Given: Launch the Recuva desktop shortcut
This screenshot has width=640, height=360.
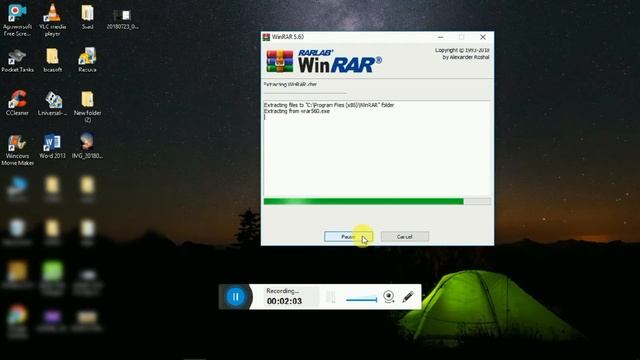Looking at the screenshot, I should [87, 60].
